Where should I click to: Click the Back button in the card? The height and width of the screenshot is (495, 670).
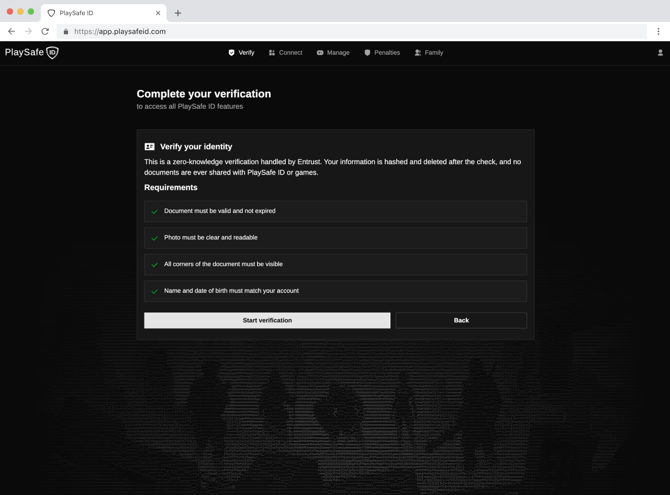click(461, 320)
